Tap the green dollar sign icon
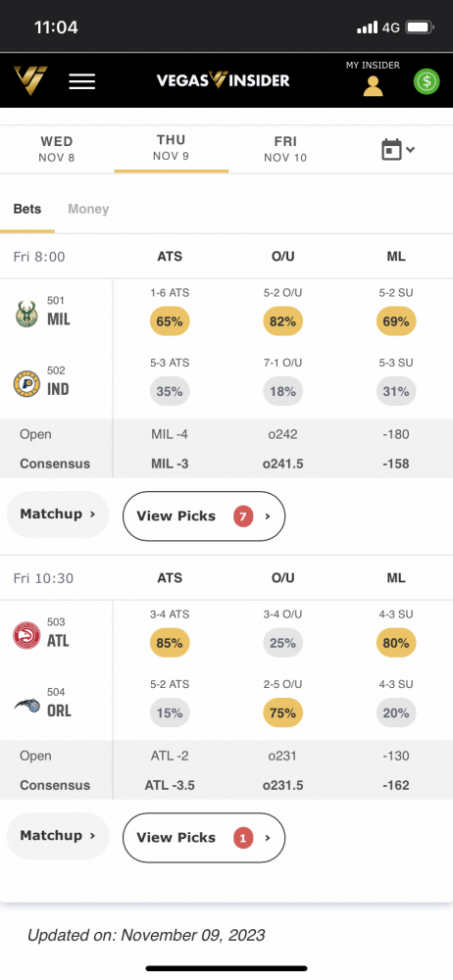The height and width of the screenshot is (980, 453). [x=427, y=81]
